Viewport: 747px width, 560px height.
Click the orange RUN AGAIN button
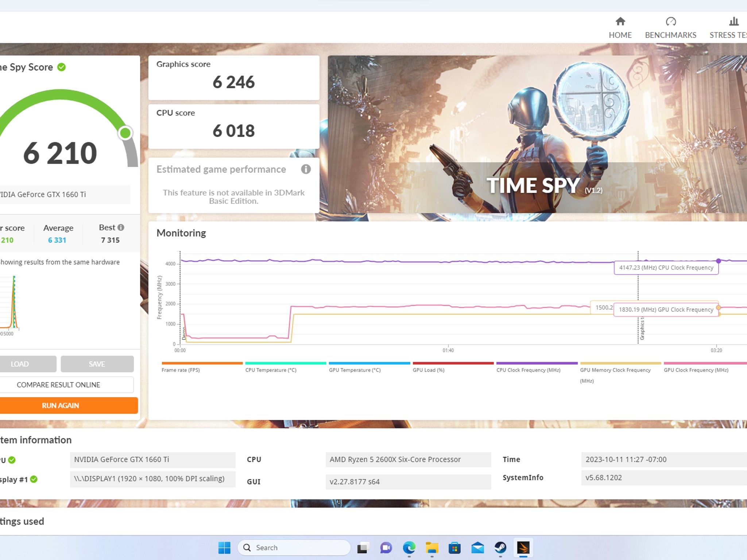tap(69, 405)
